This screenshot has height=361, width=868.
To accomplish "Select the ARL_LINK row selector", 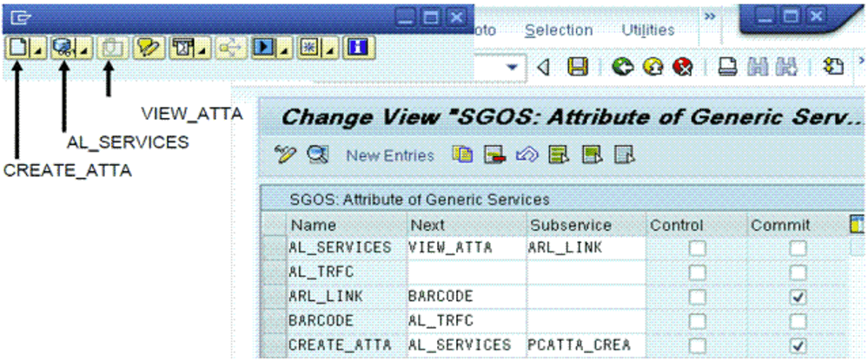I will (274, 297).
